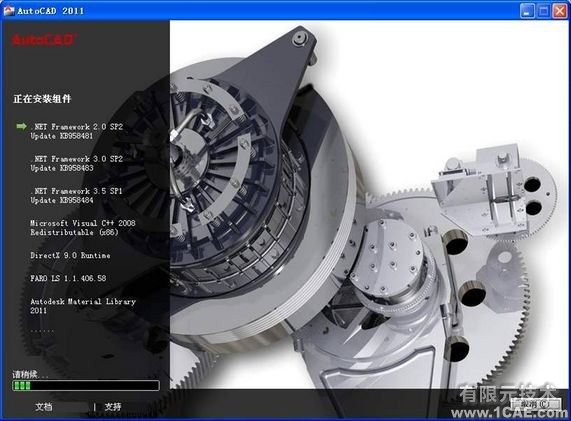The width and height of the screenshot is (571, 421).
Task: Select ".NET Framework 3.5 SP1" component text
Action: (x=76, y=191)
